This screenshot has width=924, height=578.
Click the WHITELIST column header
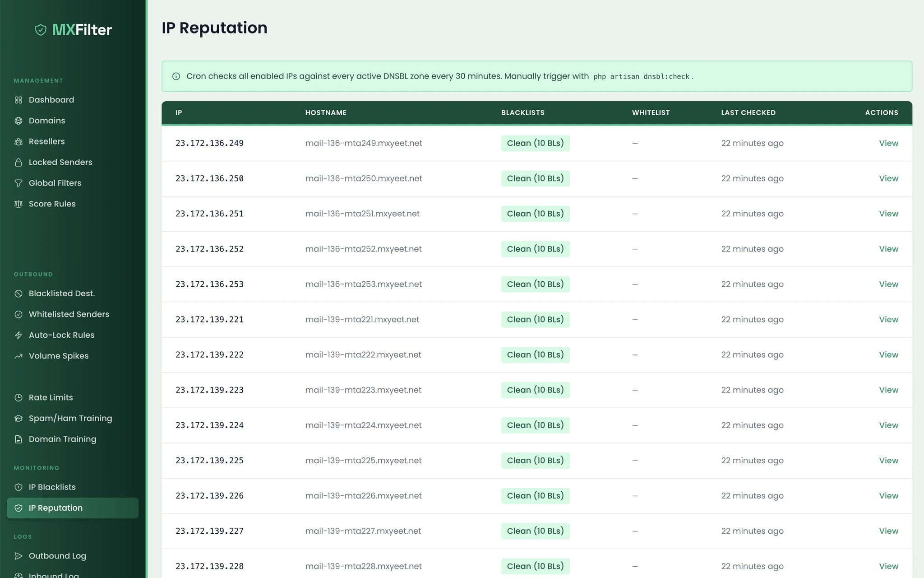(x=651, y=112)
